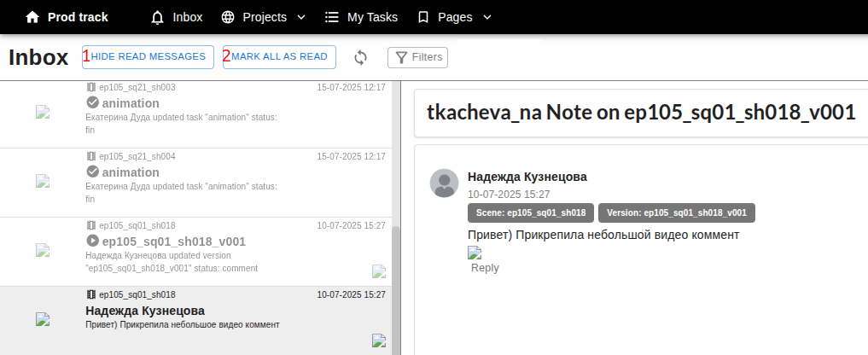Open thumbnail of the ep105_sq21_sh004 message

click(44, 181)
